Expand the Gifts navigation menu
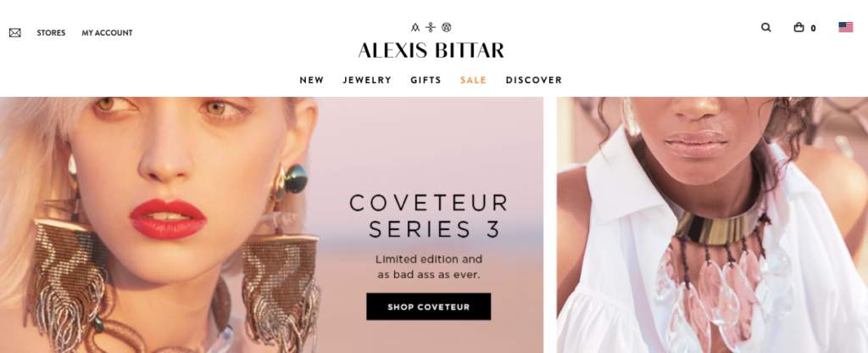 (x=426, y=80)
